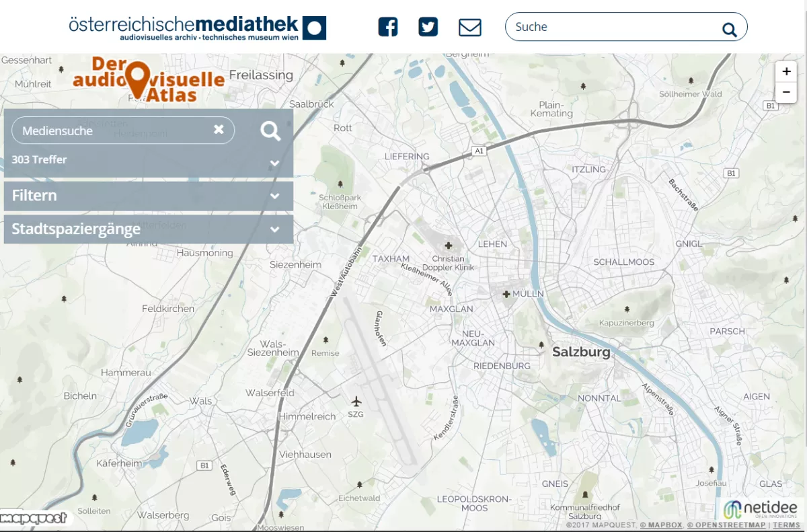Run Mediensuche with the white magnifier icon
Image resolution: width=807 pixels, height=532 pixels.
(x=270, y=131)
